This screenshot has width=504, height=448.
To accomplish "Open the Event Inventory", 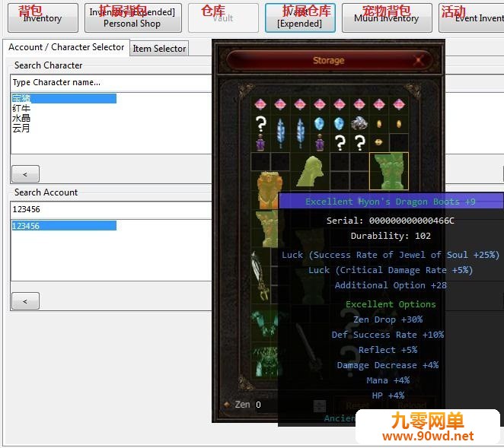I will [x=471, y=17].
